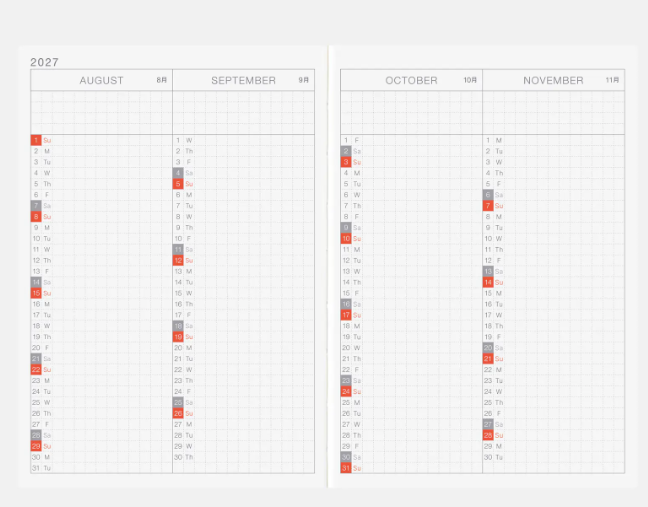Click gray November 6 date box

pos(488,195)
